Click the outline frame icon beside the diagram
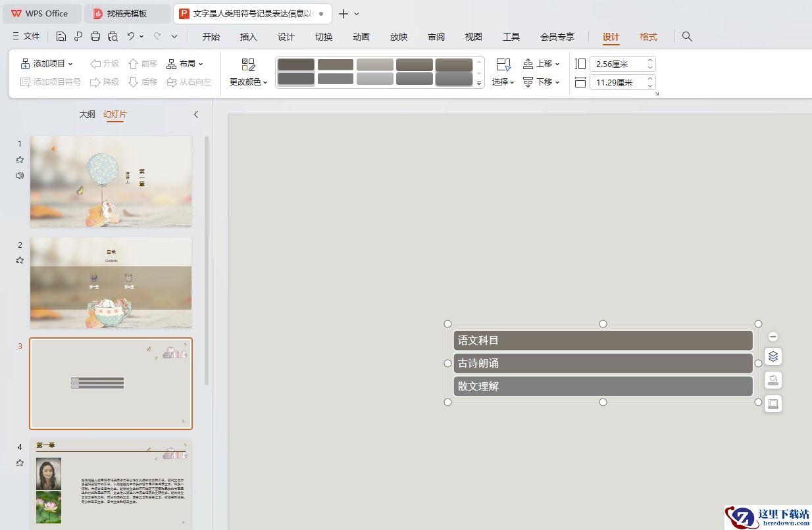 [x=773, y=404]
